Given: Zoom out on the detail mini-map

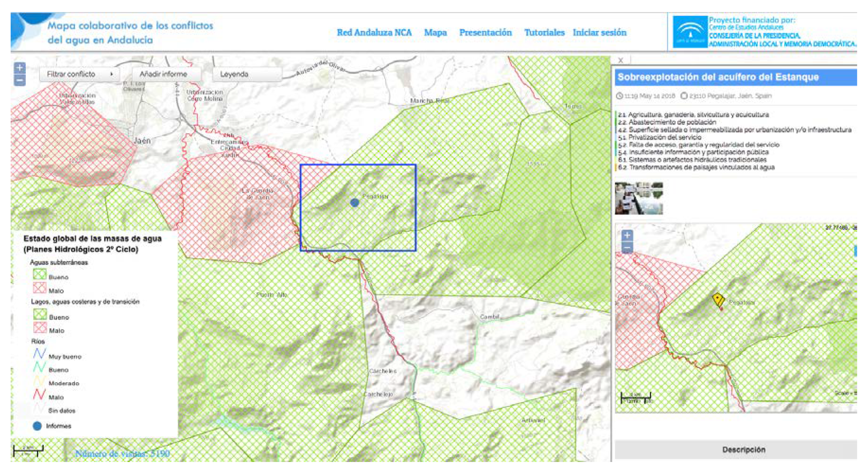Looking at the screenshot, I should (x=627, y=248).
